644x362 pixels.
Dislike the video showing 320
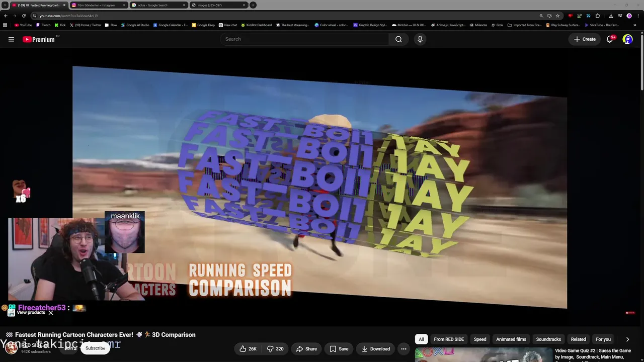(x=275, y=349)
